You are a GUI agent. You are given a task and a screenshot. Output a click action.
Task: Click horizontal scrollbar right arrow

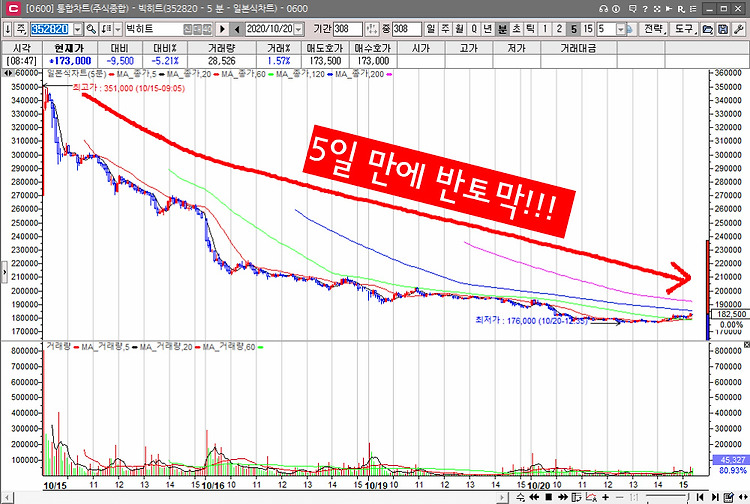tap(501, 497)
